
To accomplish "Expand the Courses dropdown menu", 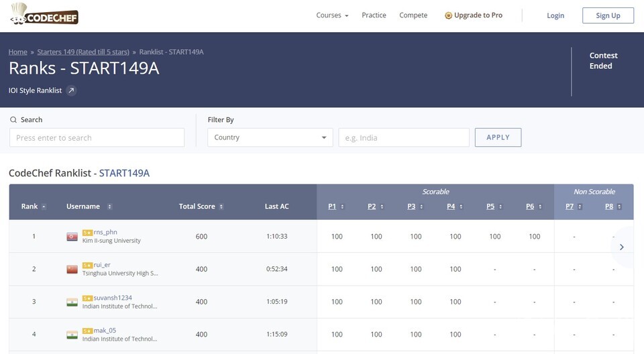I will (332, 15).
